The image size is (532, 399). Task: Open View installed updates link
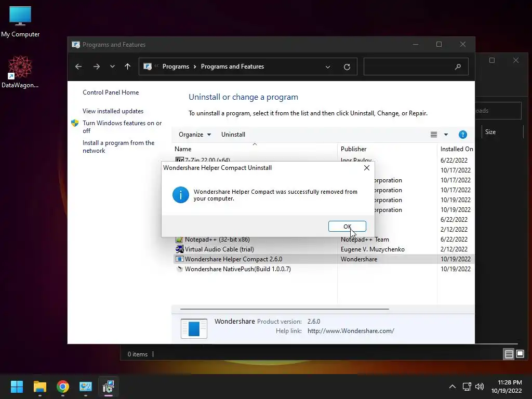click(x=113, y=111)
